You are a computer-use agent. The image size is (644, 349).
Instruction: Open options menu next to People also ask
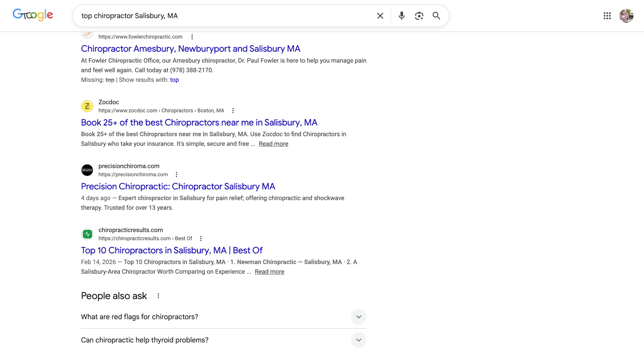[x=158, y=296]
